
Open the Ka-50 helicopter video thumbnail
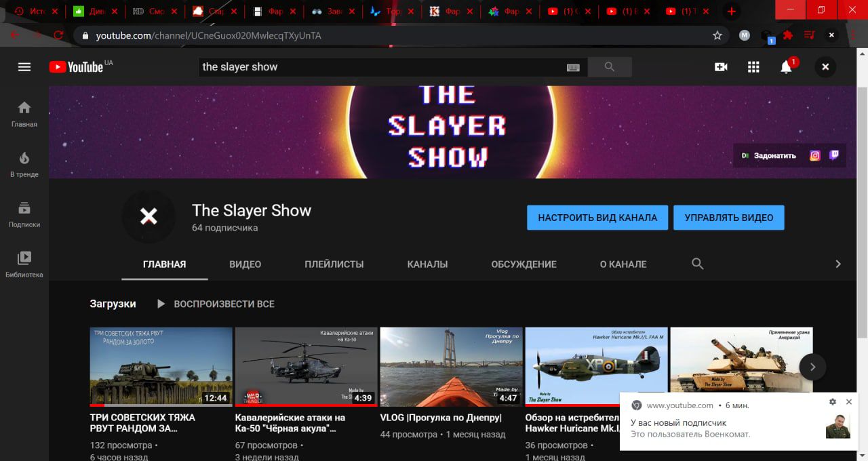pyautogui.click(x=306, y=367)
